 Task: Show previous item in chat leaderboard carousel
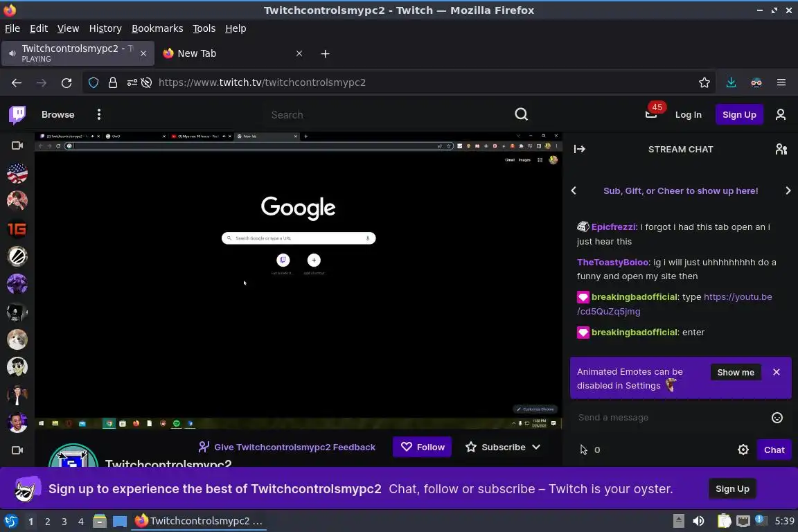pos(574,190)
